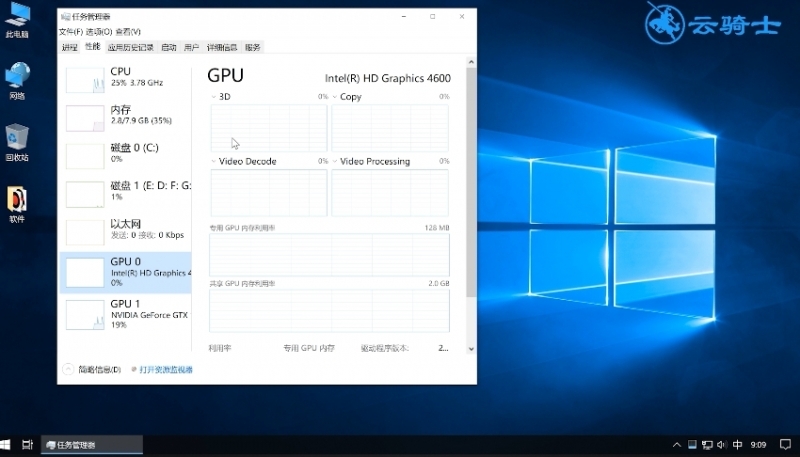
Task: Switch to the 进程 tab
Action: 69,47
